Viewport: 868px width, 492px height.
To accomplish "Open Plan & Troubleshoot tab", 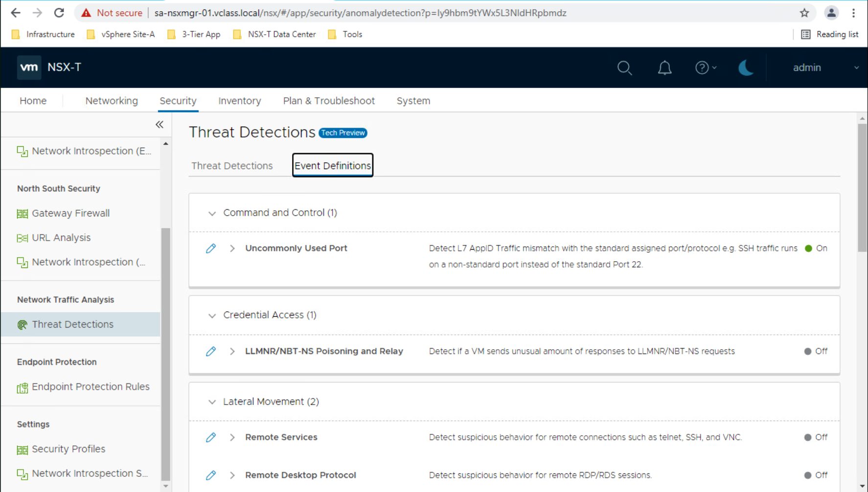I will click(329, 101).
